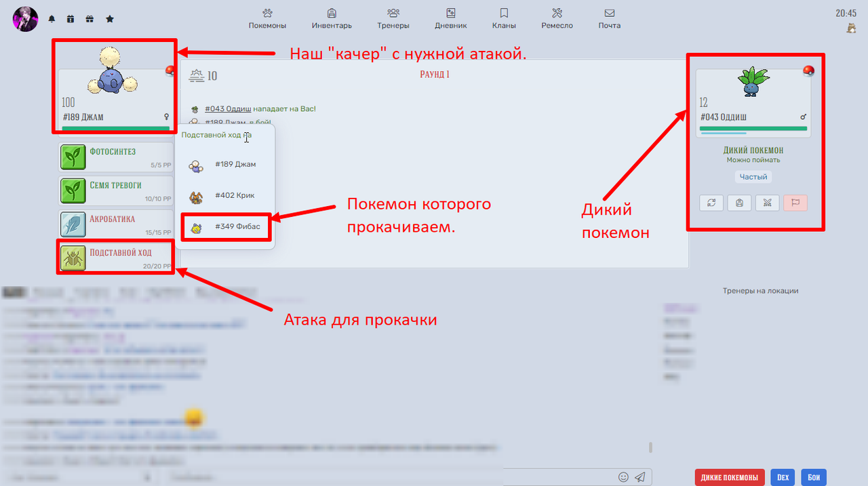Send the chat message with paper plane

(x=640, y=477)
